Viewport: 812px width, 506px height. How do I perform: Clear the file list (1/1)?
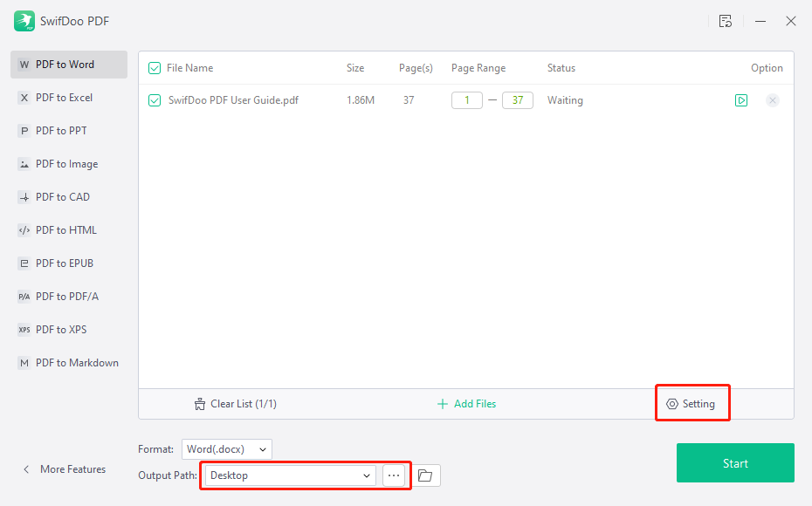pyautogui.click(x=236, y=404)
